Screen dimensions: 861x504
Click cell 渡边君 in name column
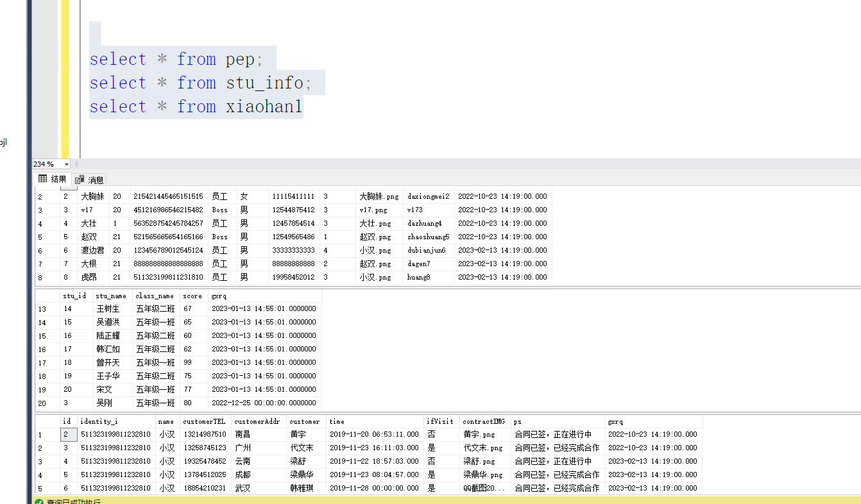[x=92, y=250]
